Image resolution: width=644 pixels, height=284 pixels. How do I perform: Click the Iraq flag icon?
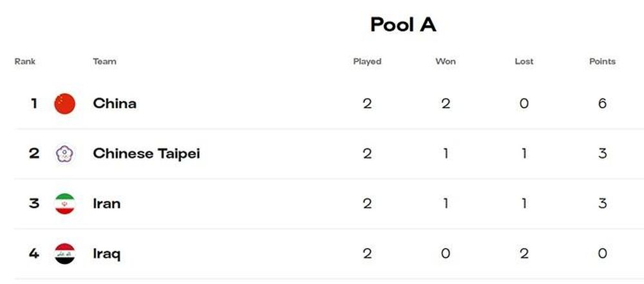[x=65, y=254]
